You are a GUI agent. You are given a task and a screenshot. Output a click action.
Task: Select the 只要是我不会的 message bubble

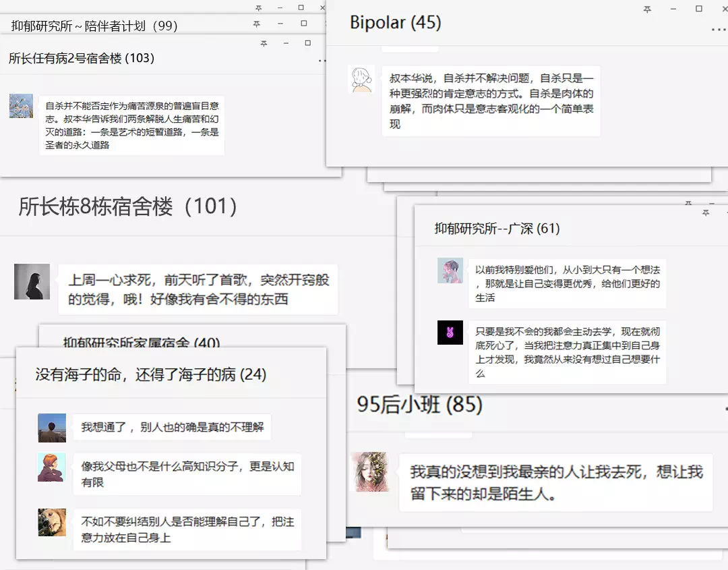click(567, 352)
